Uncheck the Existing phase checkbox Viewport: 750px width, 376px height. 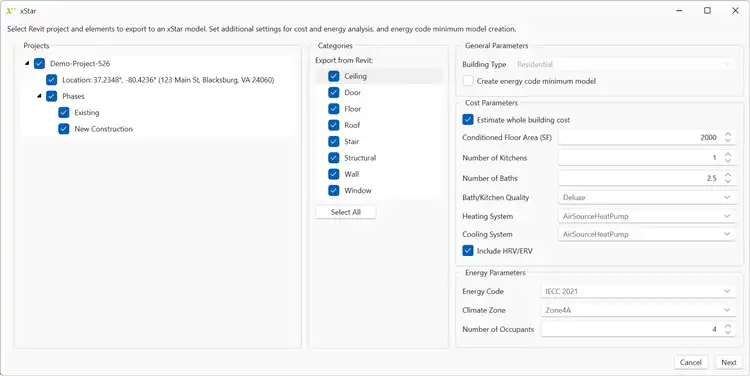[64, 112]
